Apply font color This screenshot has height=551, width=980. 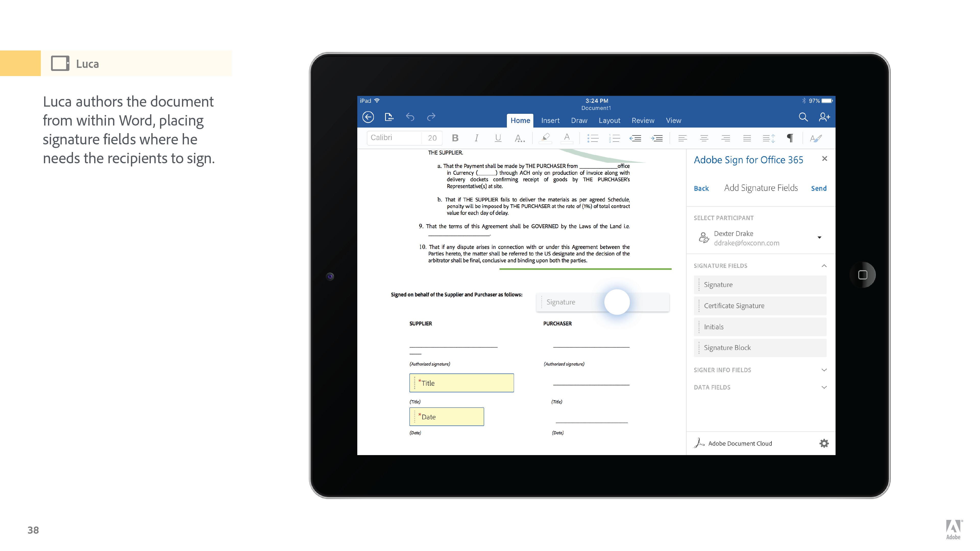(x=567, y=138)
